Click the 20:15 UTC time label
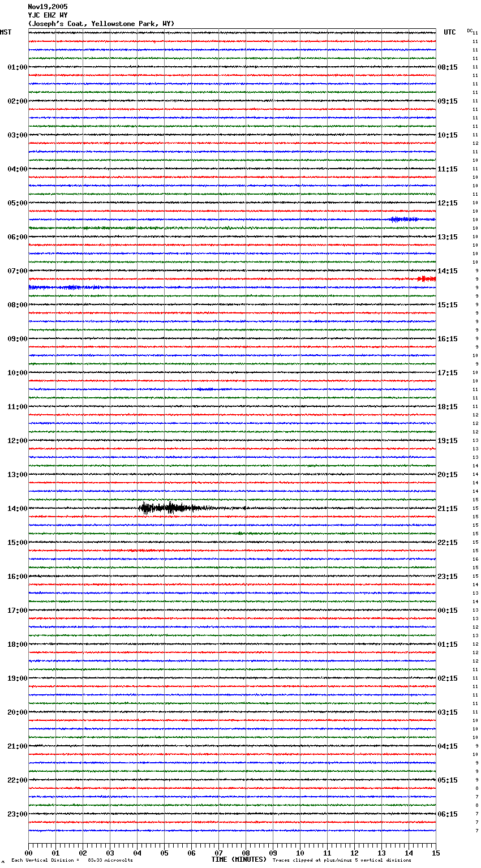This screenshot has height=868, width=481. (x=448, y=475)
